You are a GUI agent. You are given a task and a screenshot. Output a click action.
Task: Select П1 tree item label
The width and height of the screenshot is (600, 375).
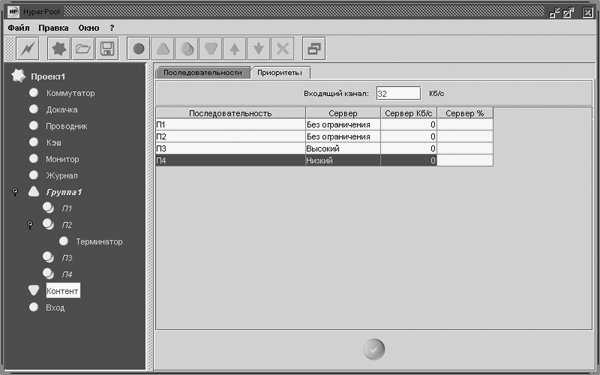point(67,209)
